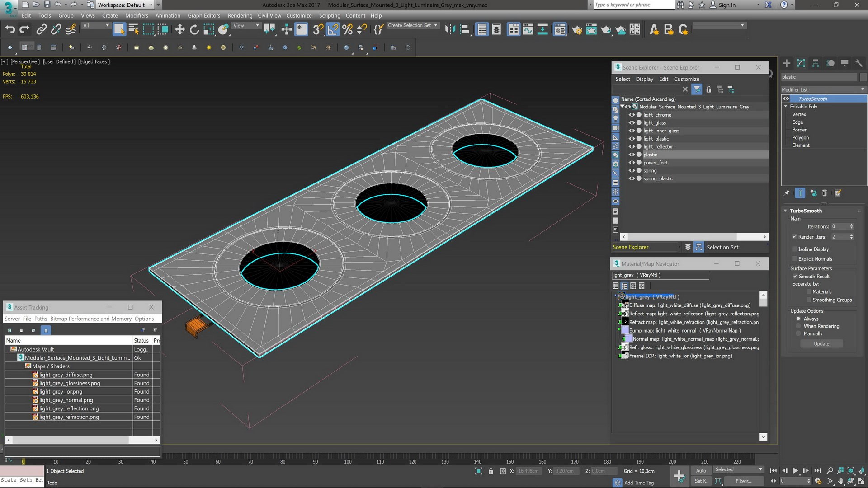
Task: Select the When Rendering update option
Action: click(798, 326)
